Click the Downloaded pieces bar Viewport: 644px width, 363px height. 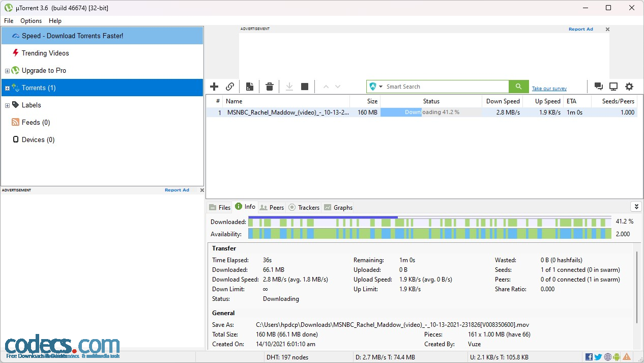(x=430, y=222)
